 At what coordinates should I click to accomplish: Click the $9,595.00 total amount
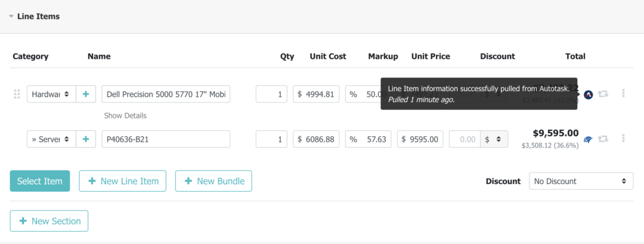[x=556, y=133]
